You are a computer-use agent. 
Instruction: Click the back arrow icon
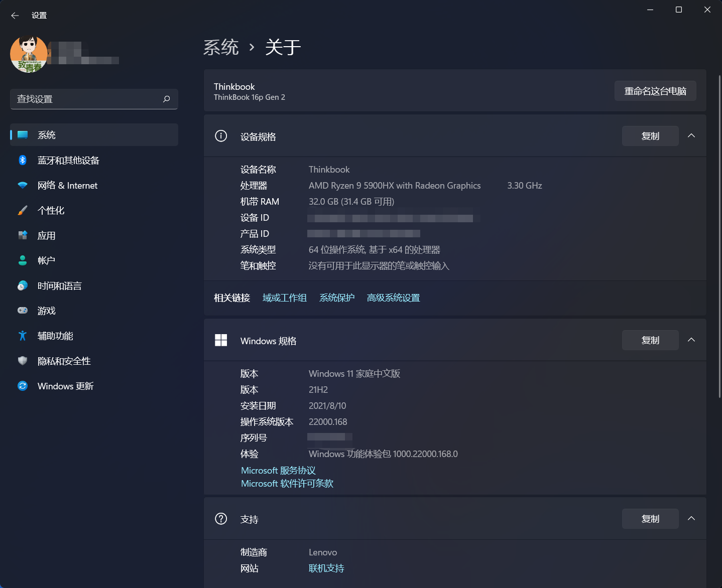pyautogui.click(x=15, y=16)
